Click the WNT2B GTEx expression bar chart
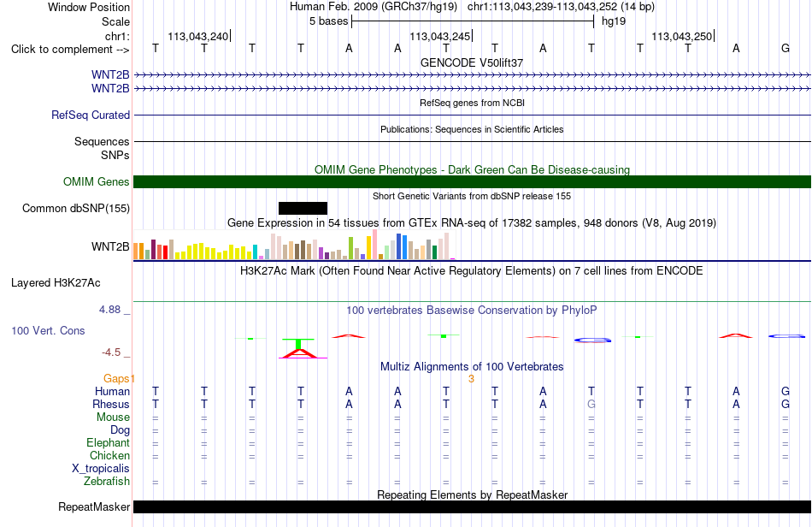This screenshot has width=812, height=527. pos(294,245)
